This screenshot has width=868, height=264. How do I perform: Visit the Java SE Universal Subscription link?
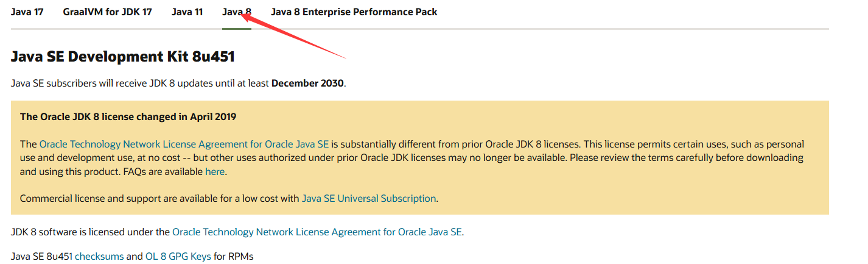click(x=369, y=198)
